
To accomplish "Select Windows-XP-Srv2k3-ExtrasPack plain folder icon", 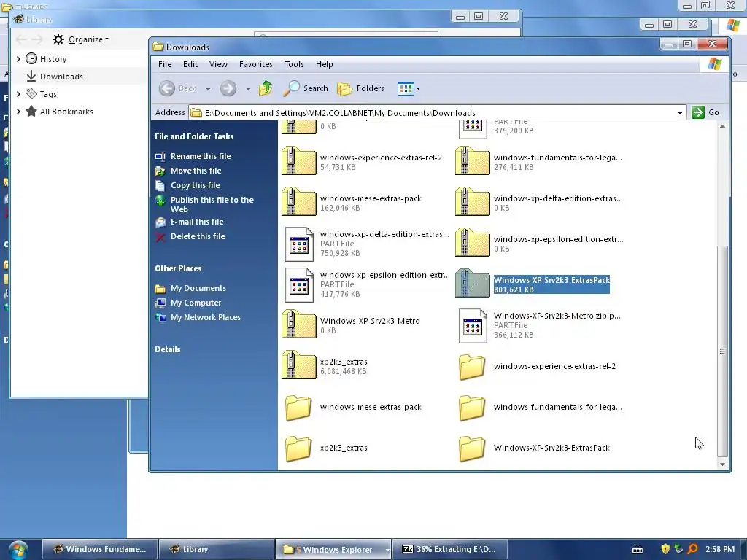I will [472, 448].
